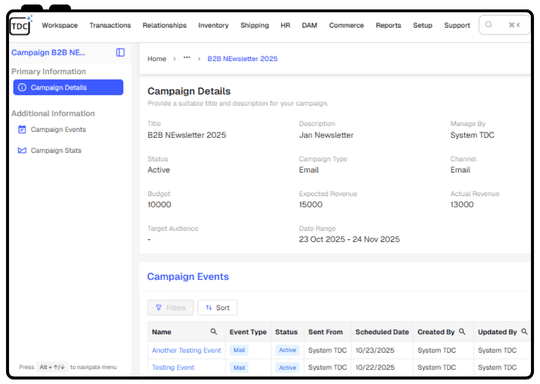Go to Campaign Events in sidebar
The image size is (540, 384).
(x=58, y=129)
